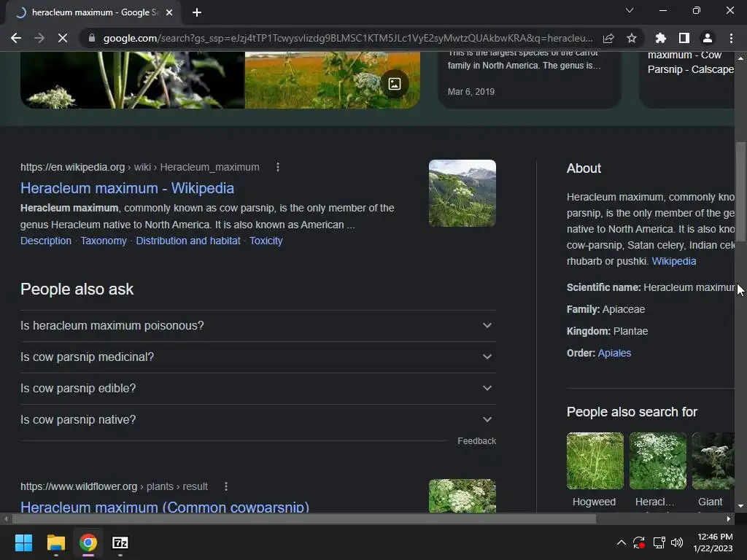Select the Hogweed related search thumbnail
Screen dimensions: 747x560
[595, 461]
